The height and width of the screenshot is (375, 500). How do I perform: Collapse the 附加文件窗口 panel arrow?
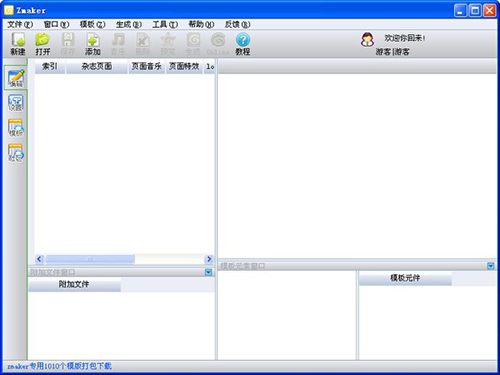coord(209,272)
